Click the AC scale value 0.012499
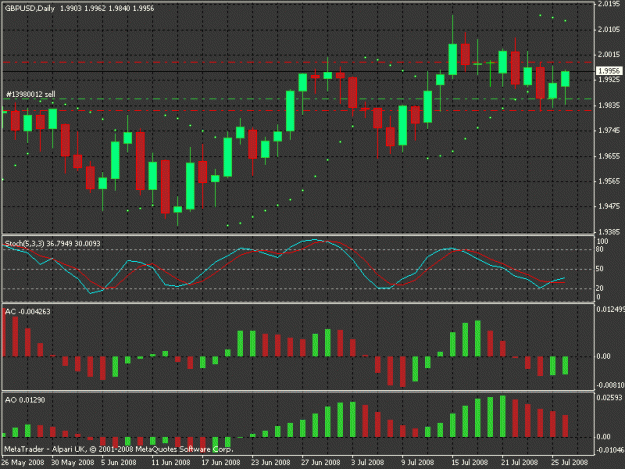The height and width of the screenshot is (469, 625). [x=610, y=309]
